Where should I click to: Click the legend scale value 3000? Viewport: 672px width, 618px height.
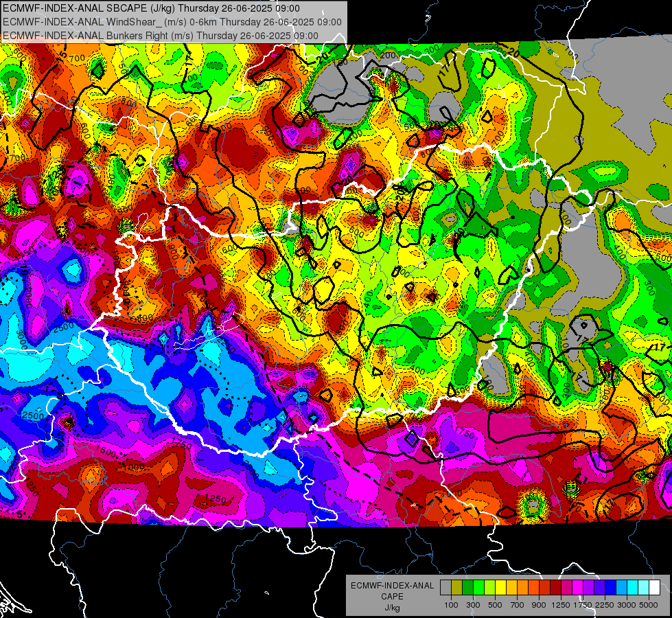tap(627, 605)
